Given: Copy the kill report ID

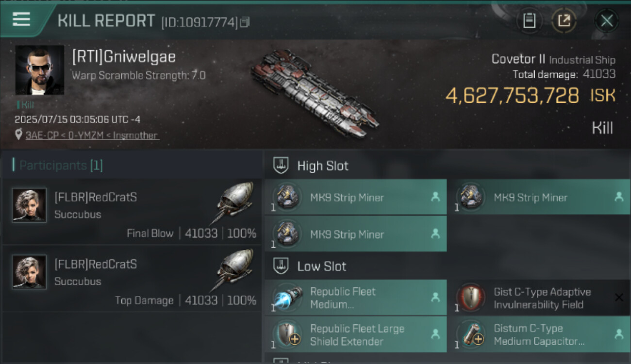Looking at the screenshot, I should 245,22.
